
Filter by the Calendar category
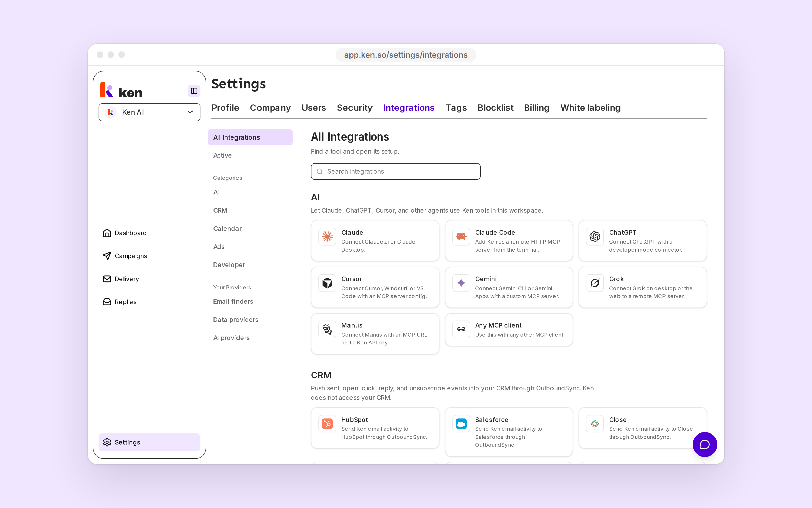[250, 229]
